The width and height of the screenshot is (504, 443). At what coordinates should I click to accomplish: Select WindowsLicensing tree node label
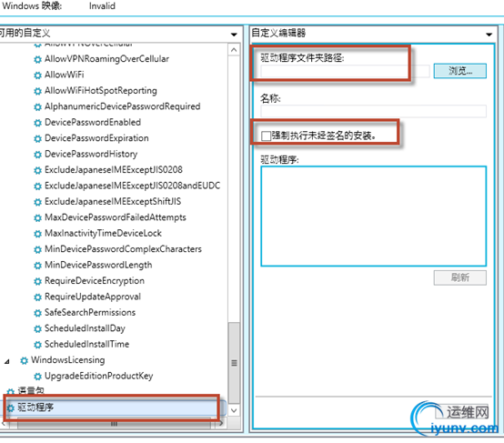68,360
